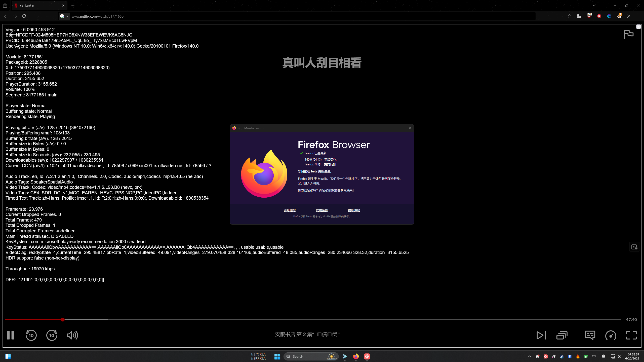The height and width of the screenshot is (362, 644).
Task: Rewind the video 10 seconds
Action: click(31, 335)
